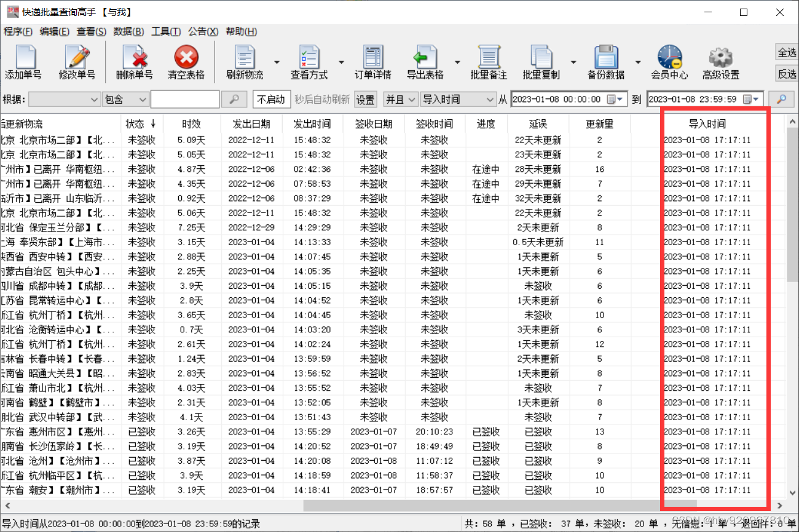The width and height of the screenshot is (799, 532).
Task: Expand 导出表格 dropdown arrow
Action: click(457, 63)
